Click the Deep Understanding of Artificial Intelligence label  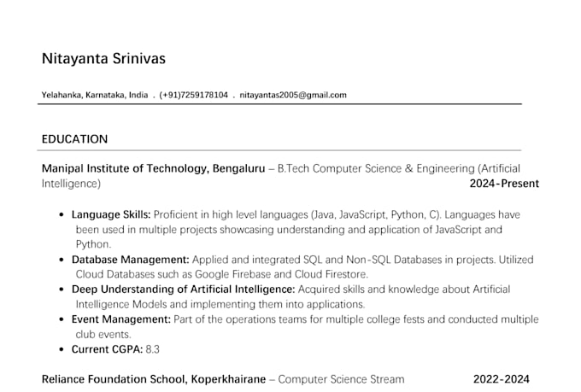(184, 290)
